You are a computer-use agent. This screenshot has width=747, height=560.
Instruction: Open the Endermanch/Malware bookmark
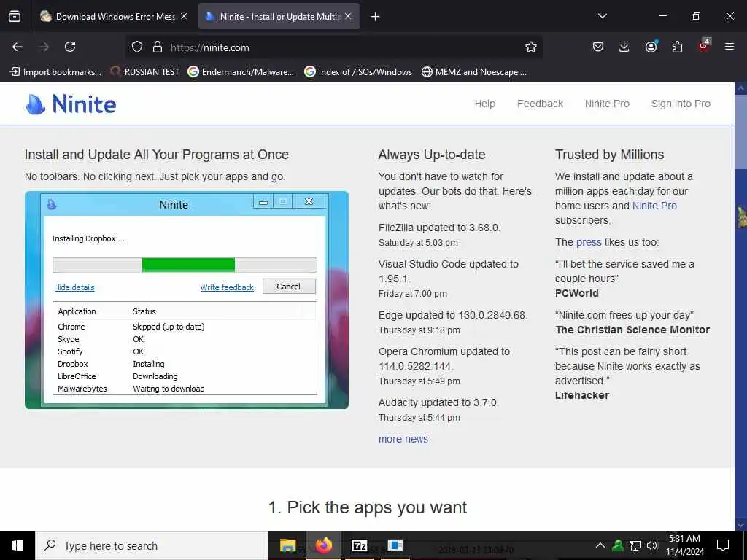(241, 72)
